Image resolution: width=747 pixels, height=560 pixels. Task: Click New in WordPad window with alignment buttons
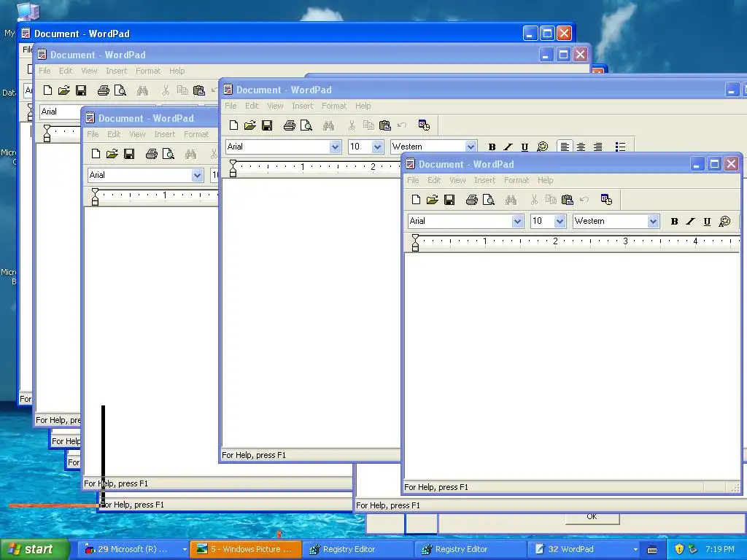[x=233, y=125]
